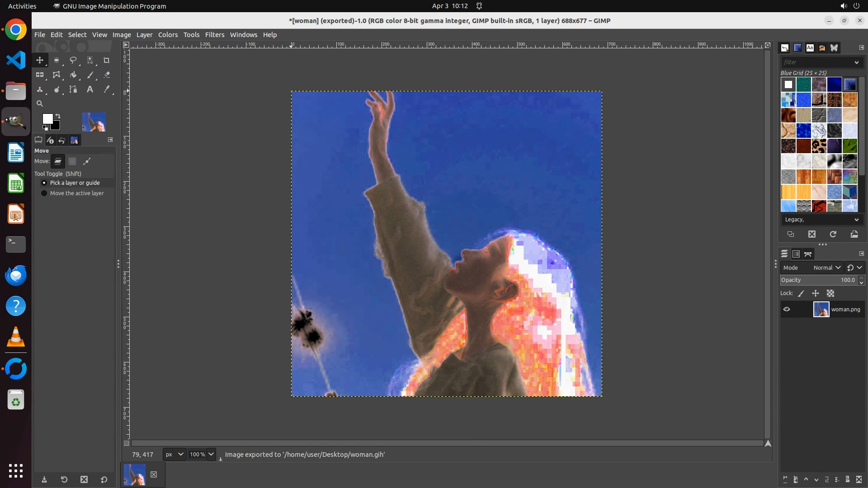Open the Ubuntu Show Applications grid
The height and width of the screenshot is (488, 868).
pyautogui.click(x=16, y=471)
